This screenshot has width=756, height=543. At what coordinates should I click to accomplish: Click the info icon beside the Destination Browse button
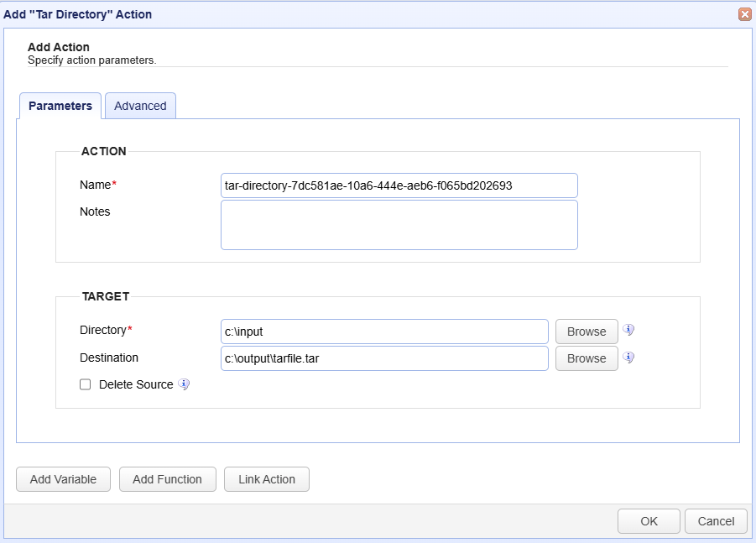pos(628,358)
